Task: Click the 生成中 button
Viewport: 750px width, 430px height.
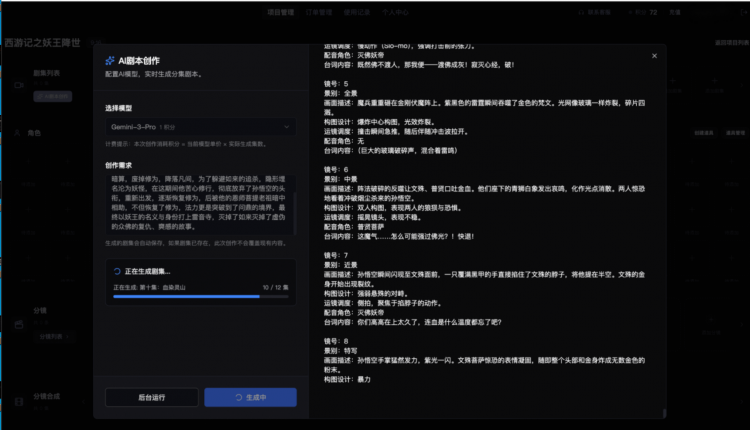Action: tap(250, 397)
